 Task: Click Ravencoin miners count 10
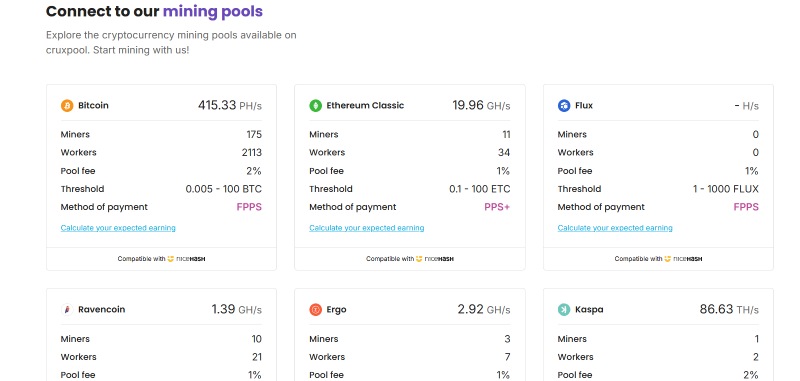pyautogui.click(x=256, y=339)
